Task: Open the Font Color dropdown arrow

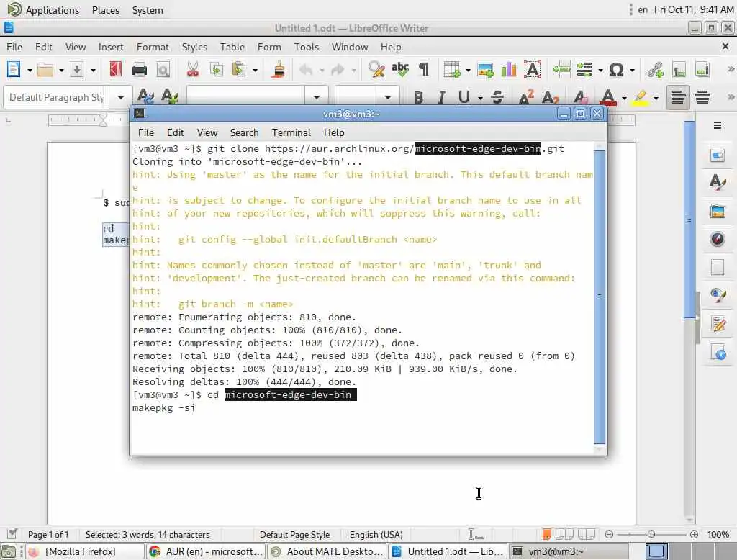Action: tap(624, 98)
